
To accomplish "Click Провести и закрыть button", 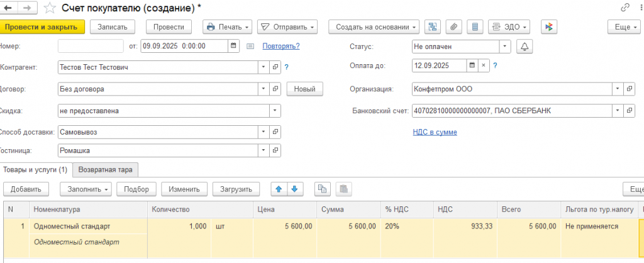I will click(42, 27).
